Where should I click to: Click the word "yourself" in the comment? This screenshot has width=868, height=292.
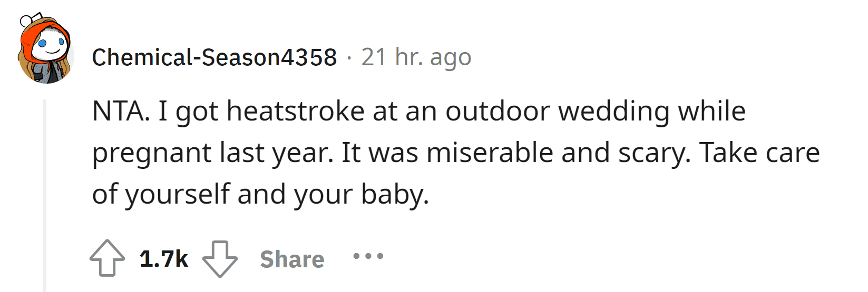[x=178, y=195]
